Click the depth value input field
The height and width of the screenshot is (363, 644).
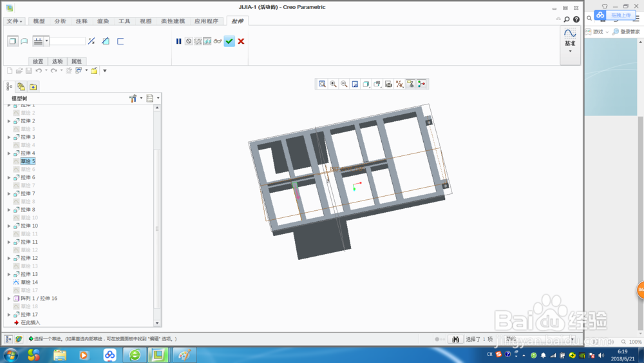coord(68,41)
